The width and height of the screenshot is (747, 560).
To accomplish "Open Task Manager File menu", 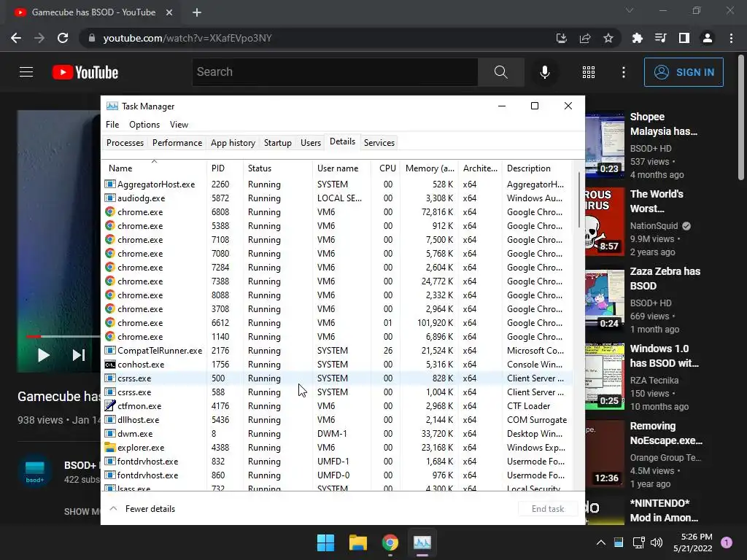I will (112, 125).
